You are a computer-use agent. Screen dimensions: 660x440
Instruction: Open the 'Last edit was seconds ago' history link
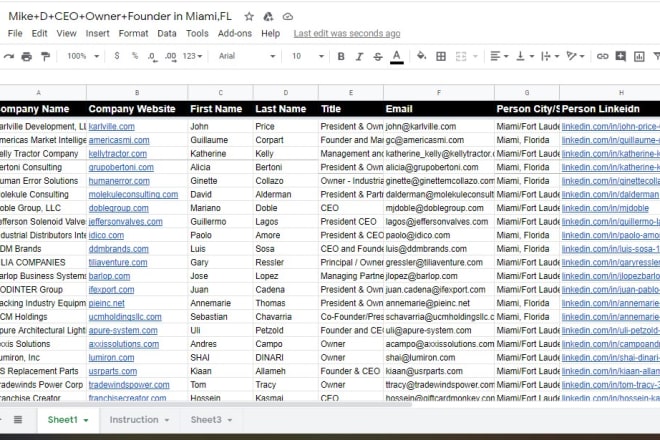[347, 33]
